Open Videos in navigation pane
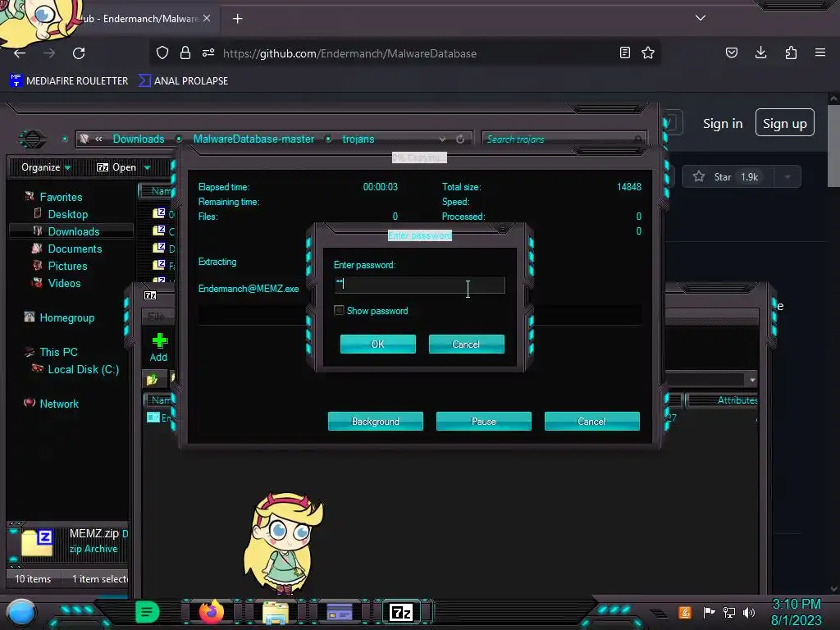The width and height of the screenshot is (840, 630). point(64,283)
